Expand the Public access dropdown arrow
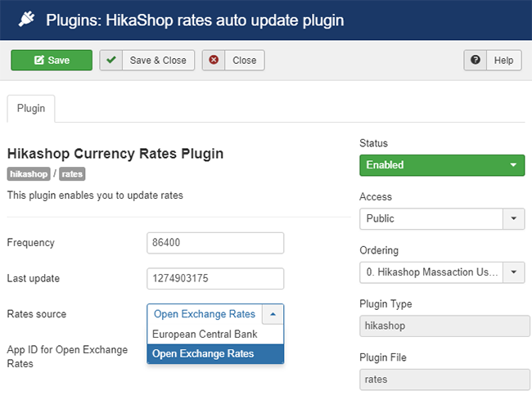The width and height of the screenshot is (532, 413). (x=513, y=218)
